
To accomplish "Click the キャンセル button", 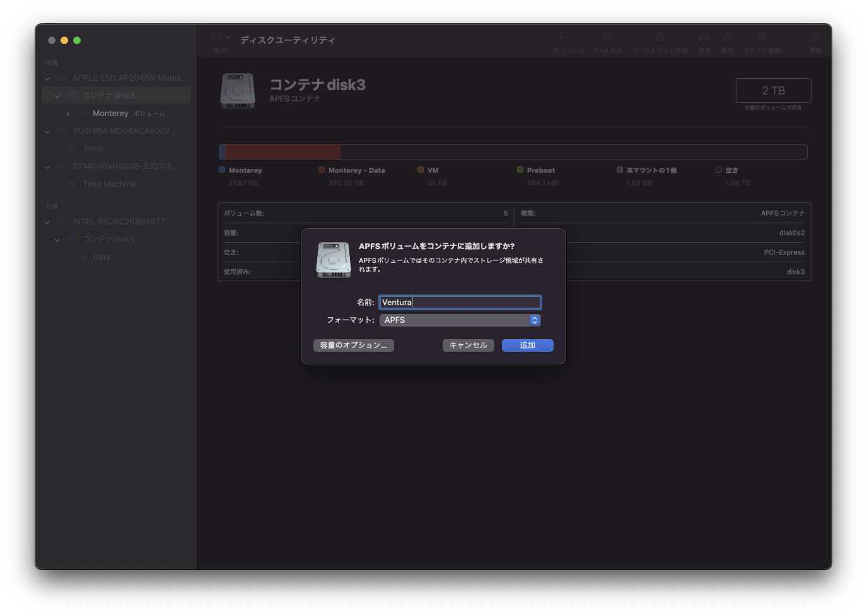I will pos(468,346).
